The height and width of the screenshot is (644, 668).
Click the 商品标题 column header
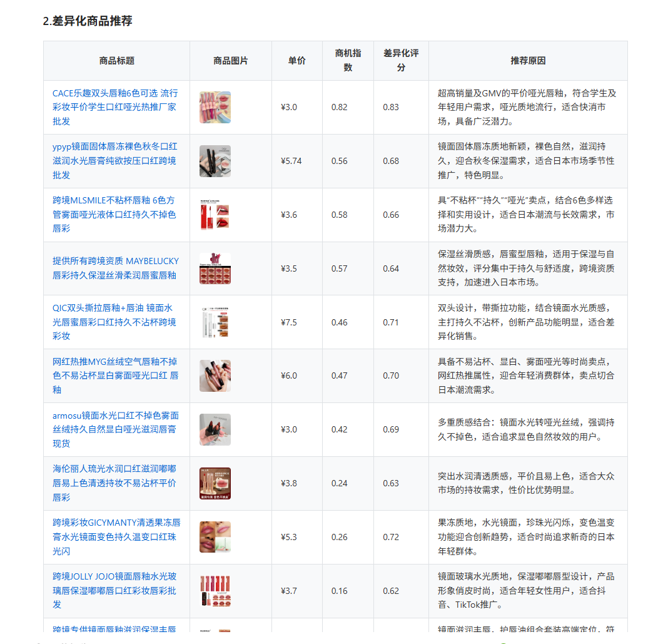click(x=117, y=61)
